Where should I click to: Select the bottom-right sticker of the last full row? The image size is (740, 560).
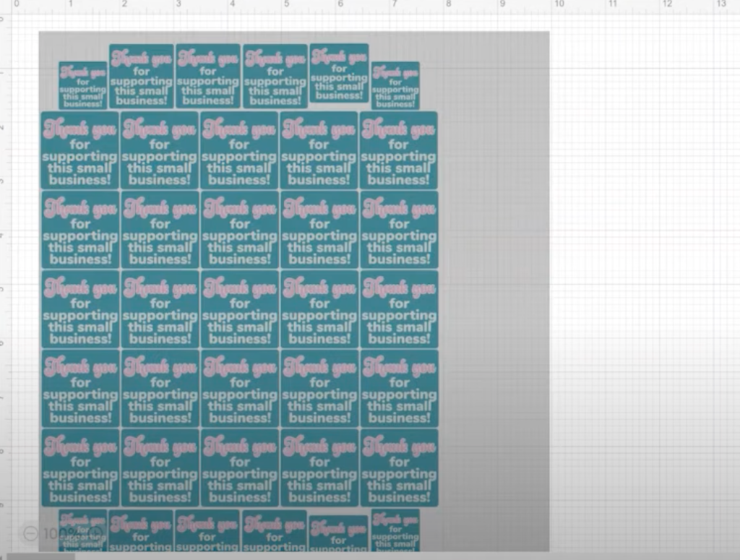(x=398, y=468)
